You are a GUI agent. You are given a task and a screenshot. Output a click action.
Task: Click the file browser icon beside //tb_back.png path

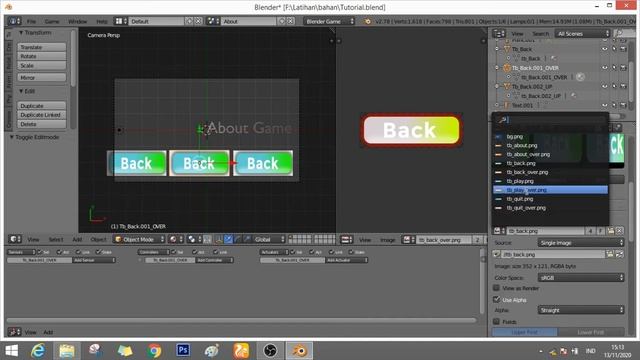610,254
